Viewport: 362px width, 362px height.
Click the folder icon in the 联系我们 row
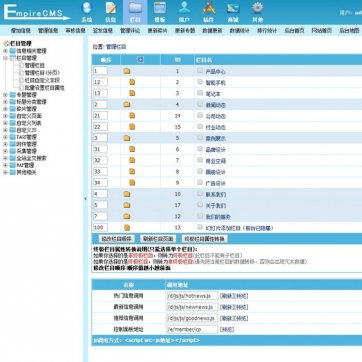[127, 194]
